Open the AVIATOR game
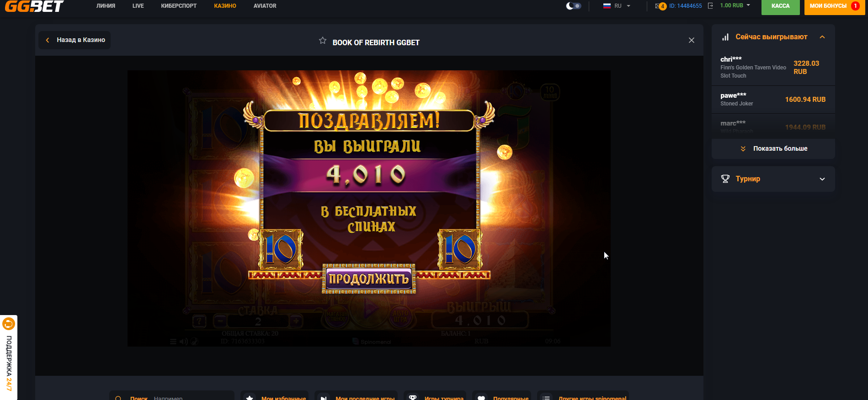This screenshot has width=868, height=400. tap(265, 6)
